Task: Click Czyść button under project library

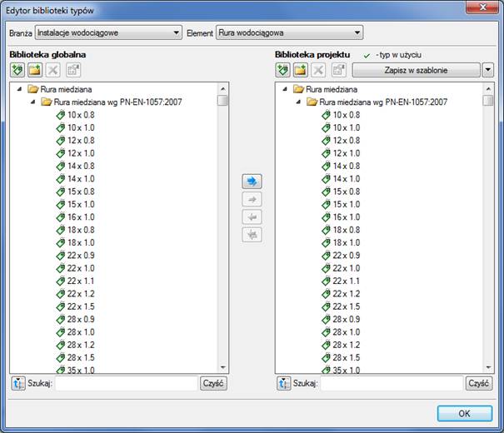Action: click(479, 383)
